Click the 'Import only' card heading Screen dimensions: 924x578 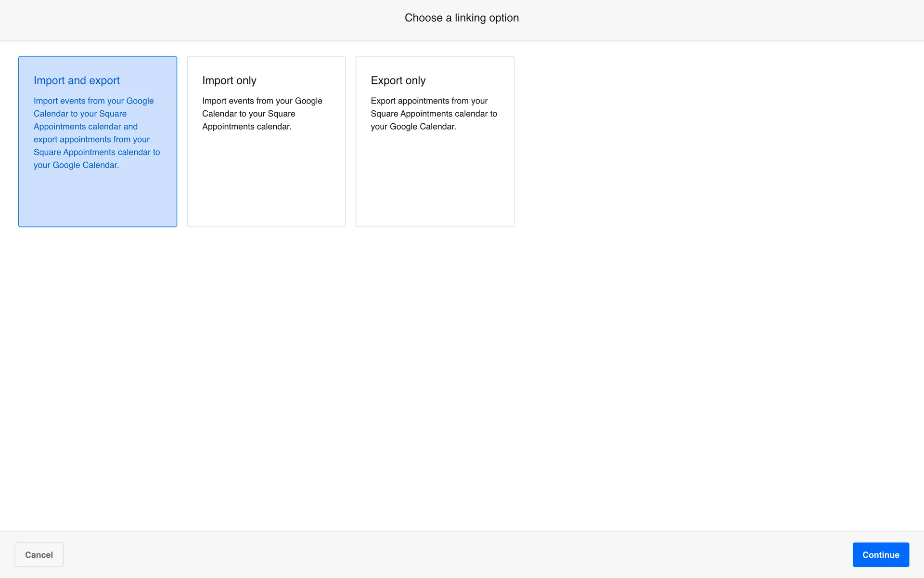(229, 80)
